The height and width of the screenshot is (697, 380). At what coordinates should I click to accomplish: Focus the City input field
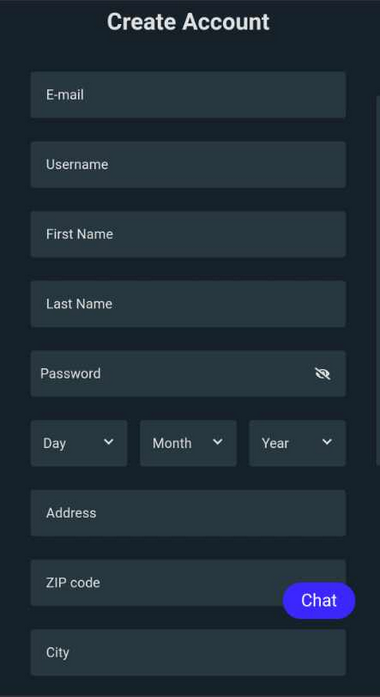pyautogui.click(x=188, y=653)
